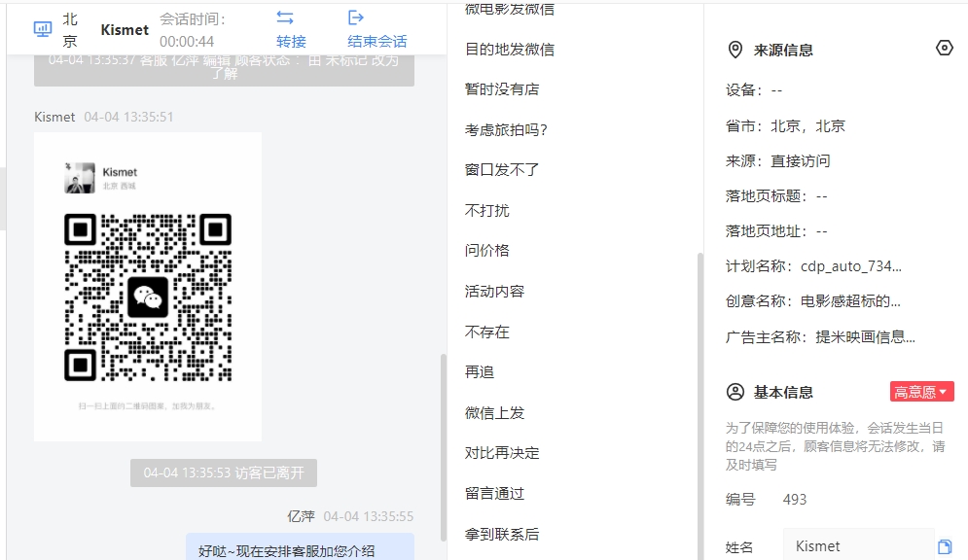
Task: Select quick reply 窗口发不了
Action: (502, 169)
